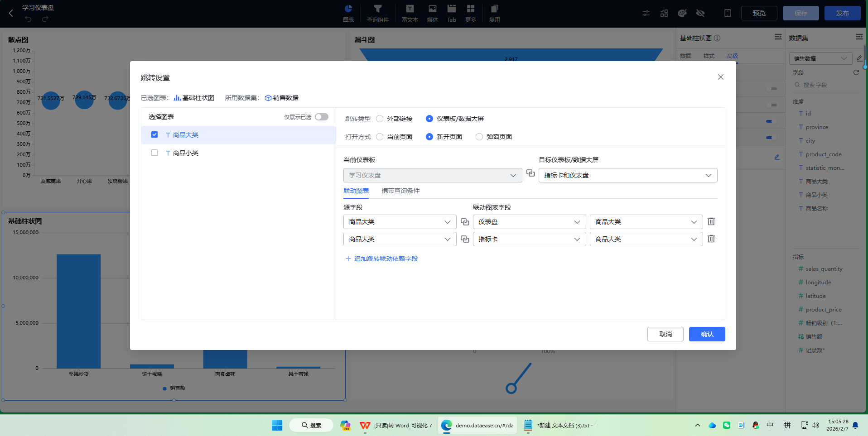Insert a Tab component from the toolbar

pyautogui.click(x=451, y=13)
